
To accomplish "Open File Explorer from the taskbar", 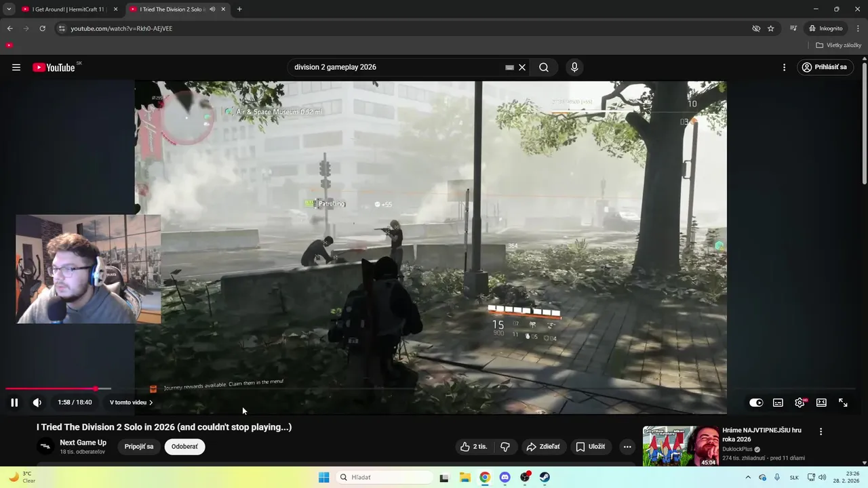I will point(465,477).
